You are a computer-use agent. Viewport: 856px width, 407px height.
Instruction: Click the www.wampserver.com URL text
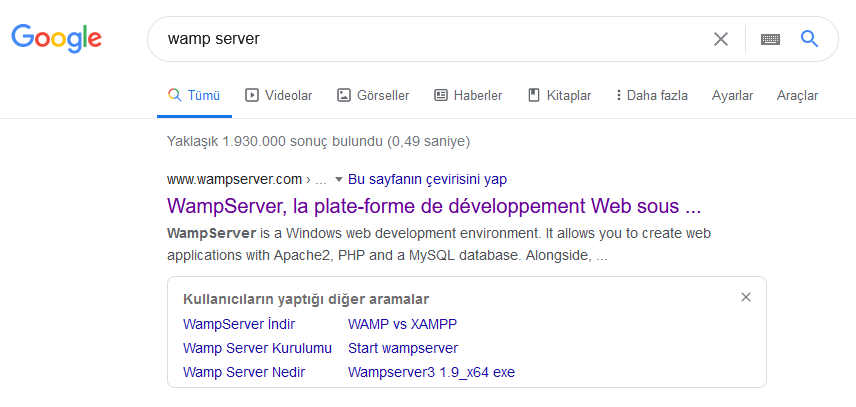click(x=235, y=179)
